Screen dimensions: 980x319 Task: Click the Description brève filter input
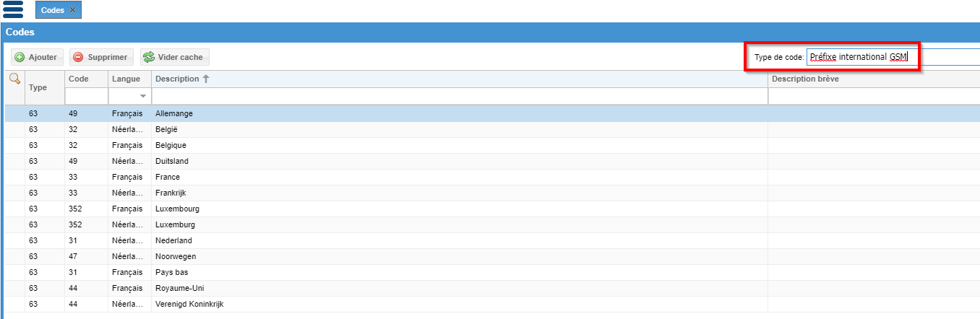pos(874,96)
